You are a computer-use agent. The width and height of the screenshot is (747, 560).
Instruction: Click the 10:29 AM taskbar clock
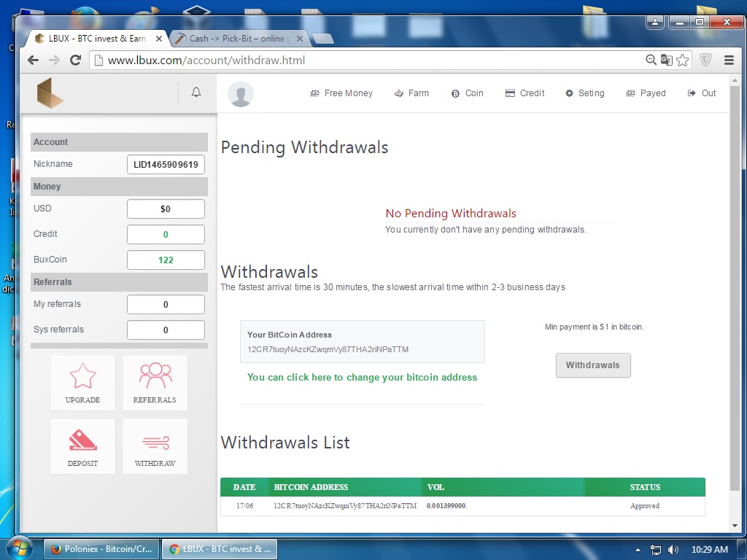tap(709, 550)
